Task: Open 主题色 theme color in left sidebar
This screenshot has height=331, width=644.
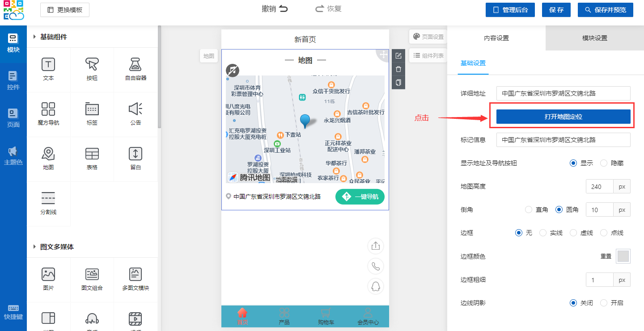Action: (x=13, y=155)
